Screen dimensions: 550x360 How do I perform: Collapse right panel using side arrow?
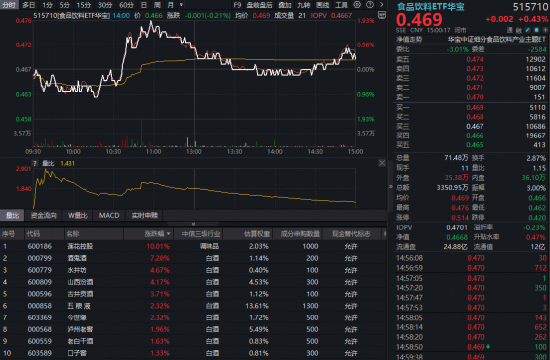[x=390, y=186]
